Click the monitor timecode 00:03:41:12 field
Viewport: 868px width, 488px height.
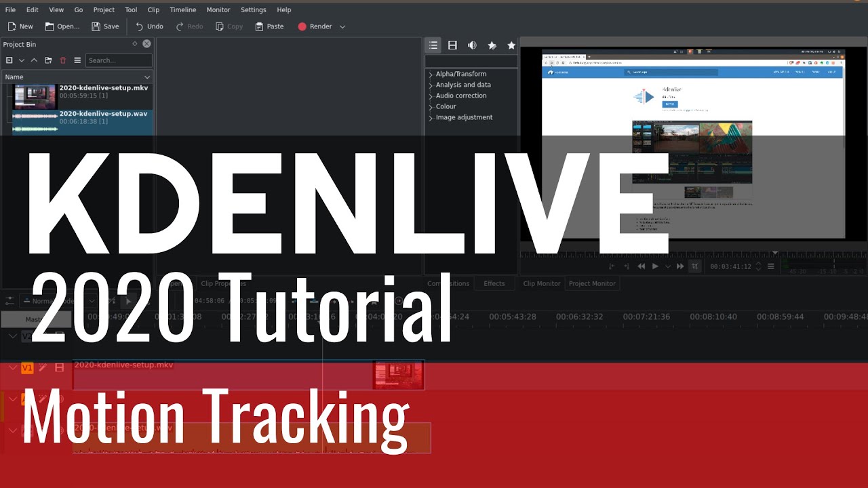pos(730,266)
